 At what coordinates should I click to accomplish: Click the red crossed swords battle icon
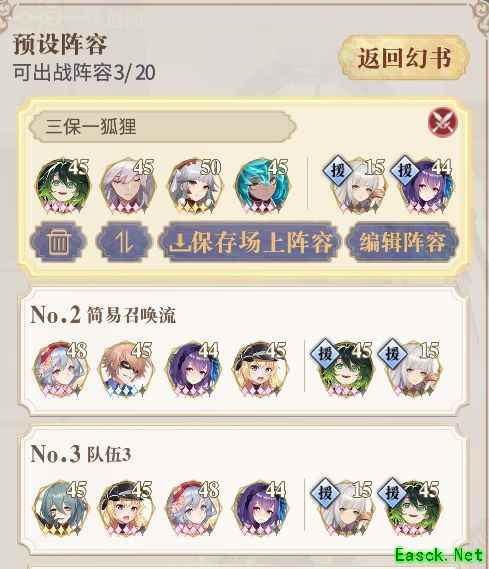tap(442, 122)
